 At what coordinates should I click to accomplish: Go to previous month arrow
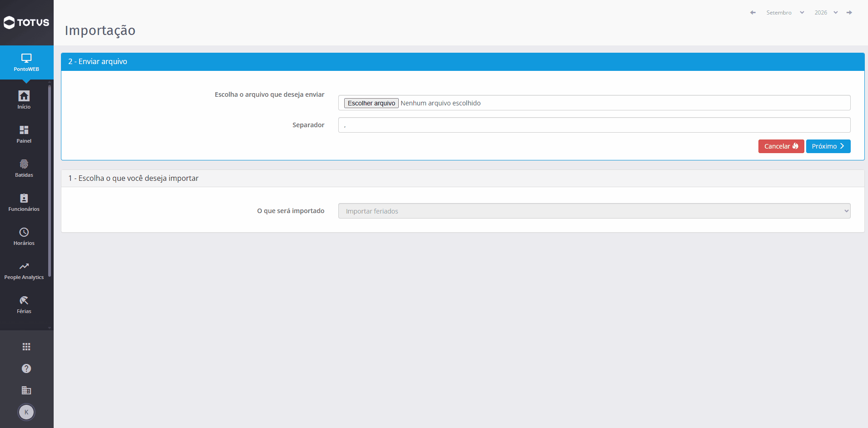753,13
